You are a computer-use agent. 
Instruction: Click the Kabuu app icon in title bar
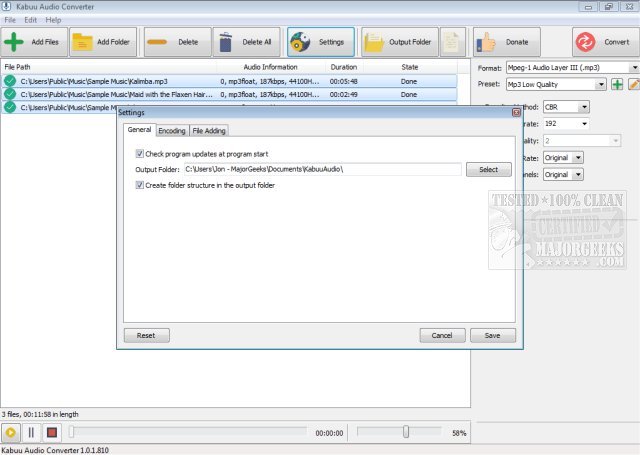coord(7,7)
